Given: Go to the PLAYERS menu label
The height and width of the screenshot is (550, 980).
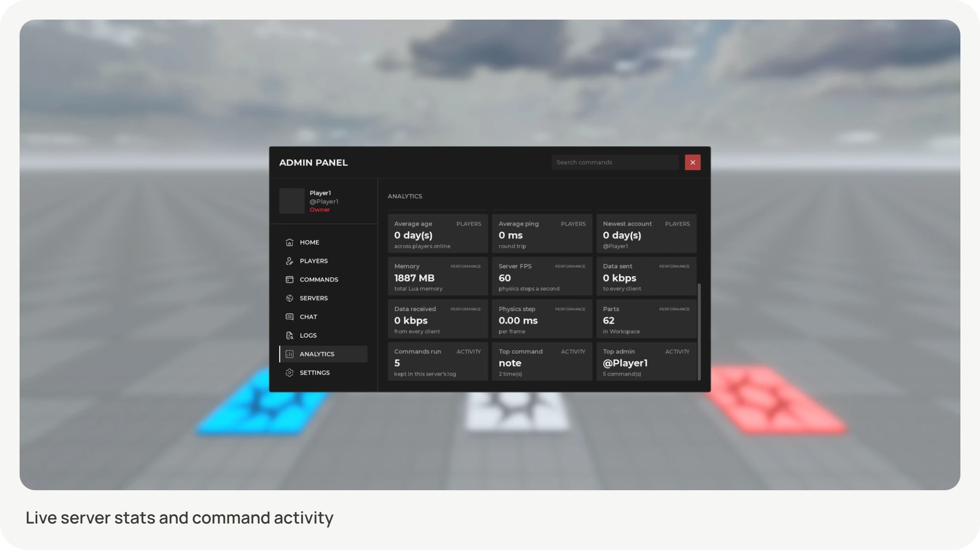Looking at the screenshot, I should coord(314,261).
